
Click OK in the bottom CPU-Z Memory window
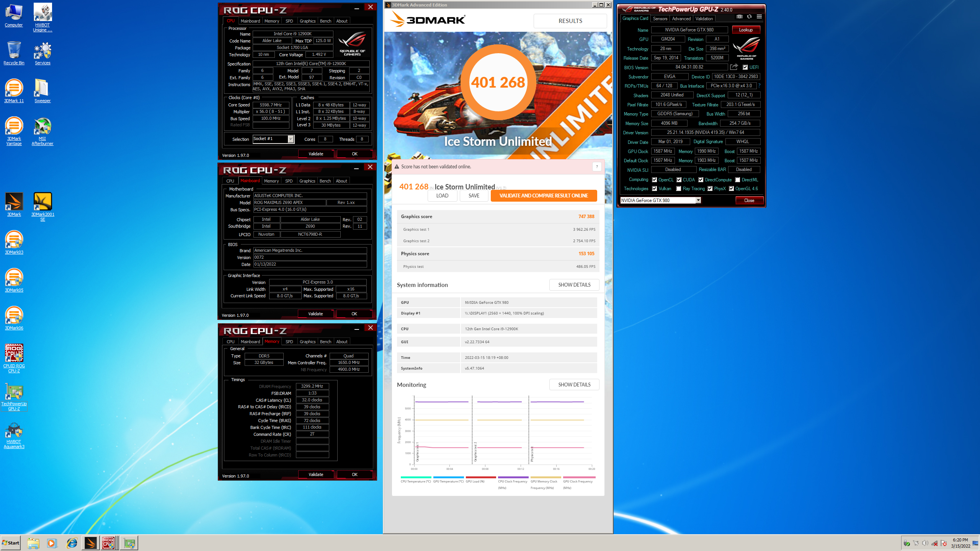click(x=355, y=474)
